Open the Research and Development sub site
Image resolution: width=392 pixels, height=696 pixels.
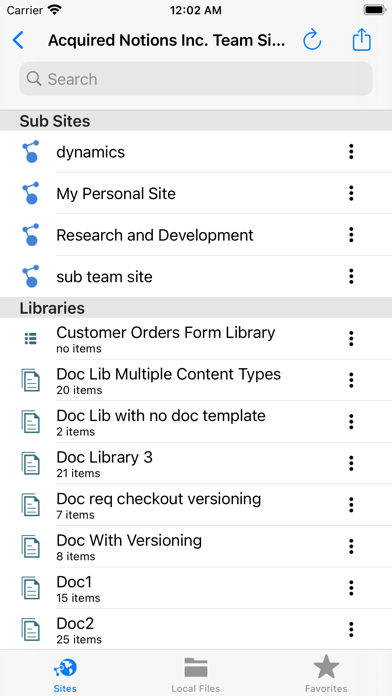(x=196, y=235)
